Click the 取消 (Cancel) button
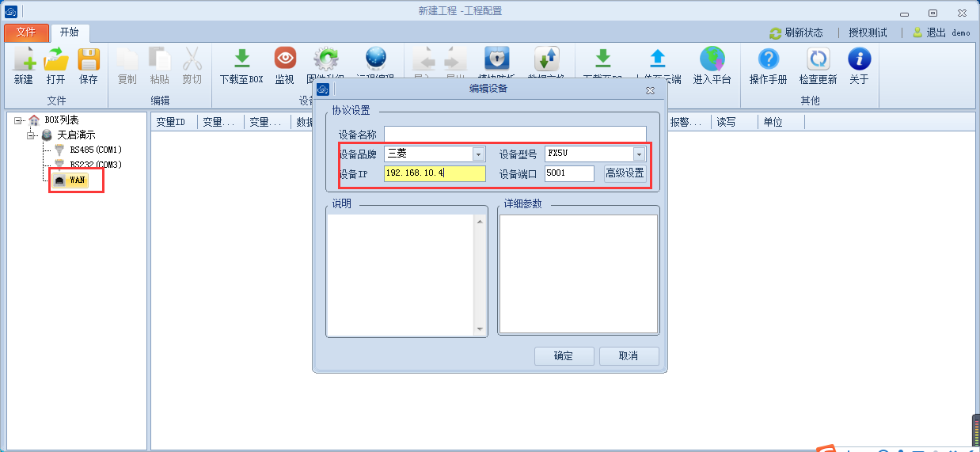The width and height of the screenshot is (980, 452). (x=629, y=356)
